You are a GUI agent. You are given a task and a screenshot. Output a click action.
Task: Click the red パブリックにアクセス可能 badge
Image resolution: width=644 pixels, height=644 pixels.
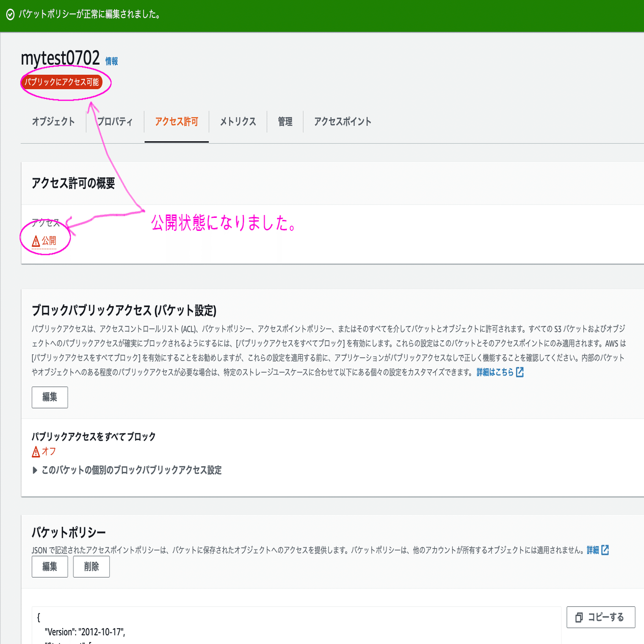coord(63,82)
